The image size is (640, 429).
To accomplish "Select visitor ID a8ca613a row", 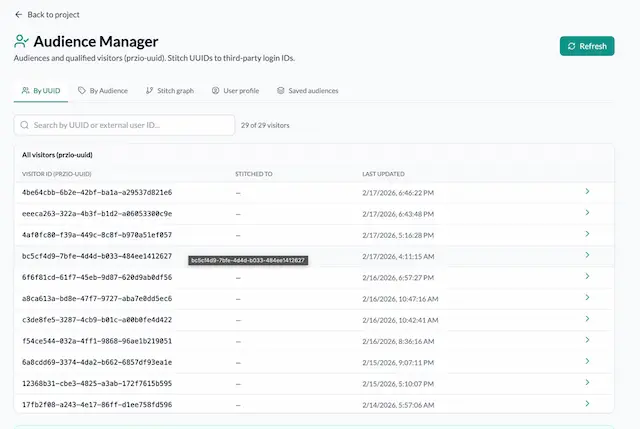I will pos(97,299).
